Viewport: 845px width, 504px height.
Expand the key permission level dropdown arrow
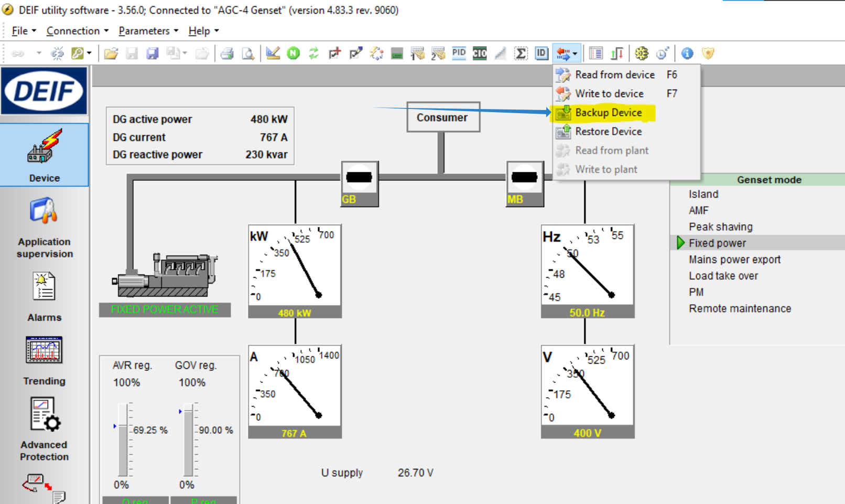click(89, 53)
